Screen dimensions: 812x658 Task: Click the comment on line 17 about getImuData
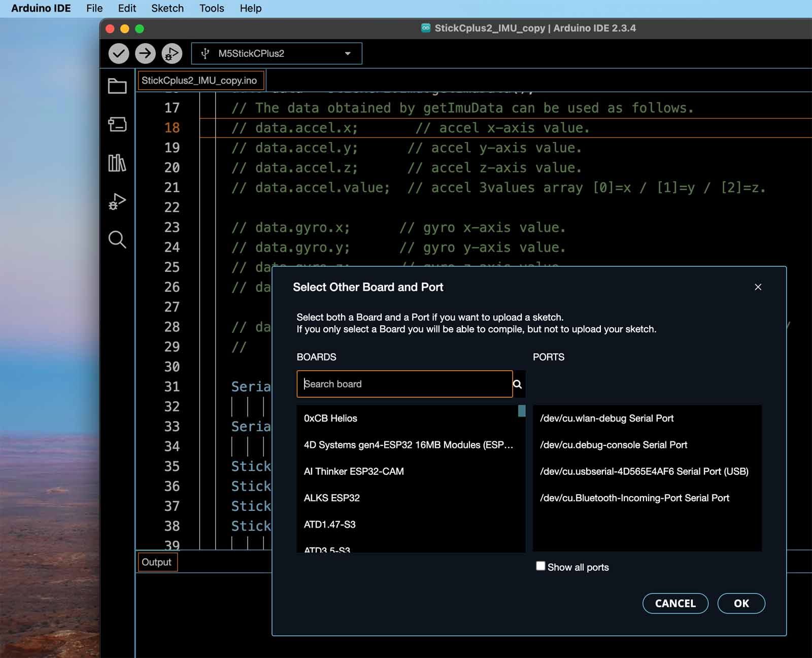462,108
